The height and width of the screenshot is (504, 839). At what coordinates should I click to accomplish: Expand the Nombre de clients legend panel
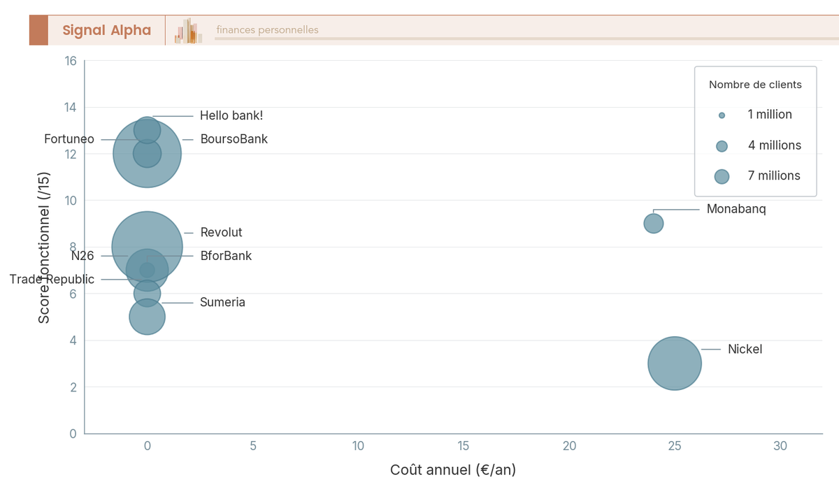(x=755, y=85)
